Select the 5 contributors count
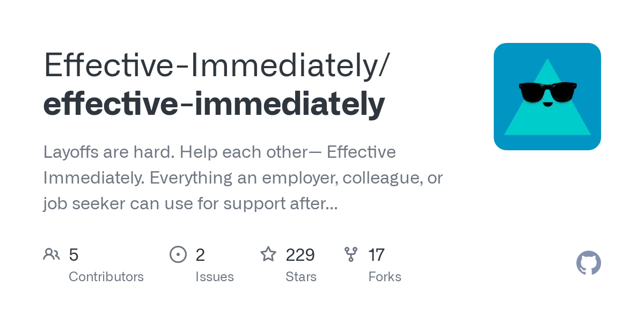The height and width of the screenshot is (322, 644). coord(74,254)
